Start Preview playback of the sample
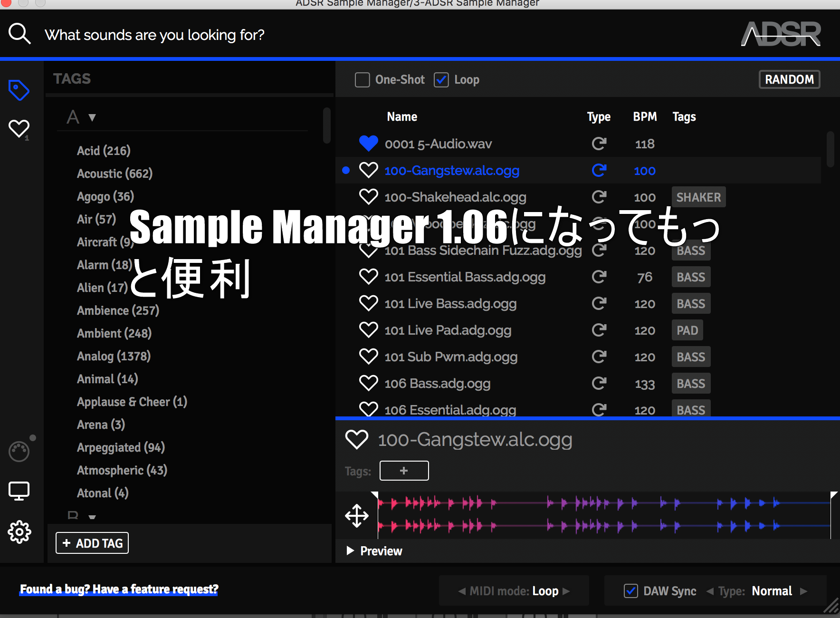This screenshot has width=840, height=618. tap(351, 551)
